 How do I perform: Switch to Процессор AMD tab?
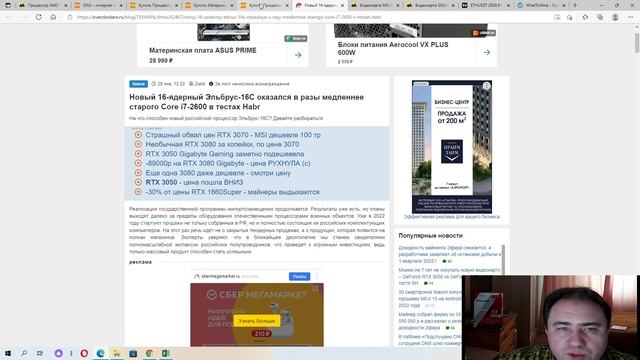pyautogui.click(x=43, y=5)
